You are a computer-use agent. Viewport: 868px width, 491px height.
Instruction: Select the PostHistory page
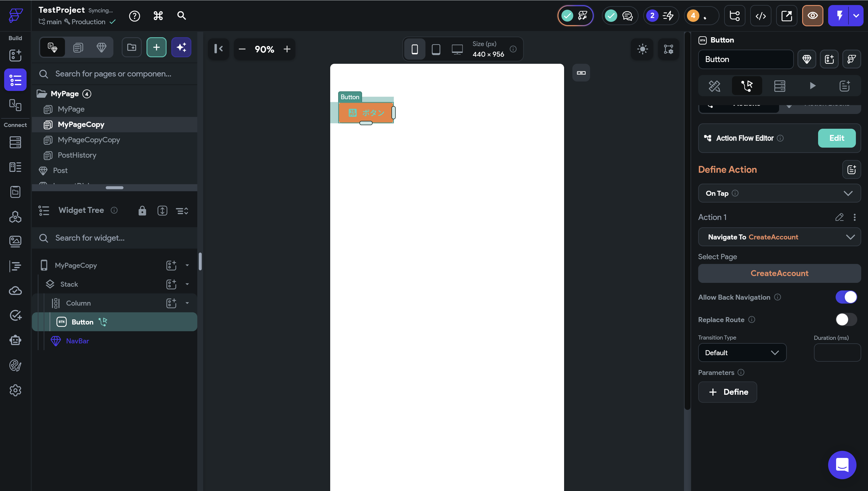(x=77, y=155)
